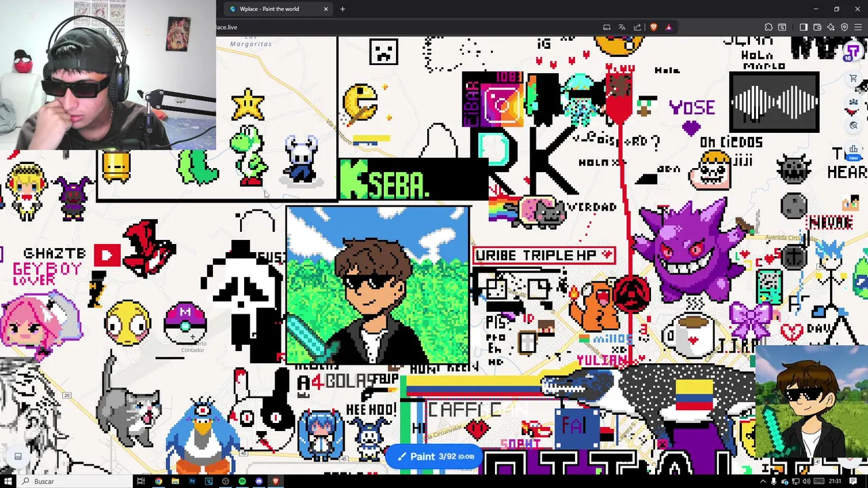
Task: Click the Buscar taskbar search box
Action: (75, 481)
